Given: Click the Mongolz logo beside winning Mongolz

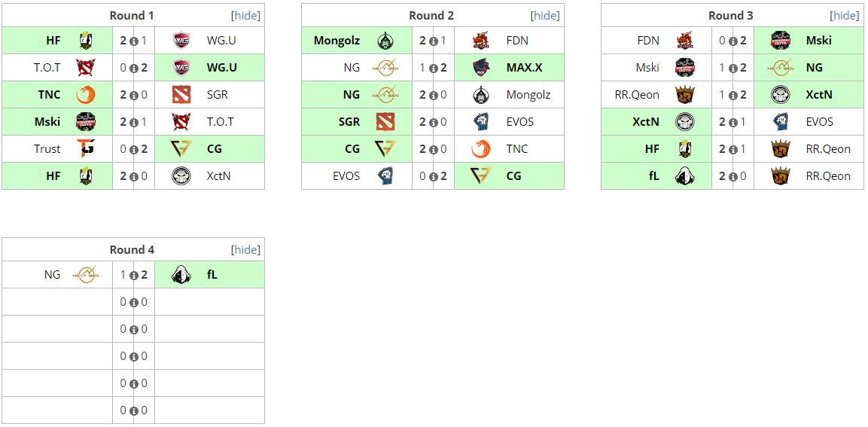Looking at the screenshot, I should click(385, 41).
